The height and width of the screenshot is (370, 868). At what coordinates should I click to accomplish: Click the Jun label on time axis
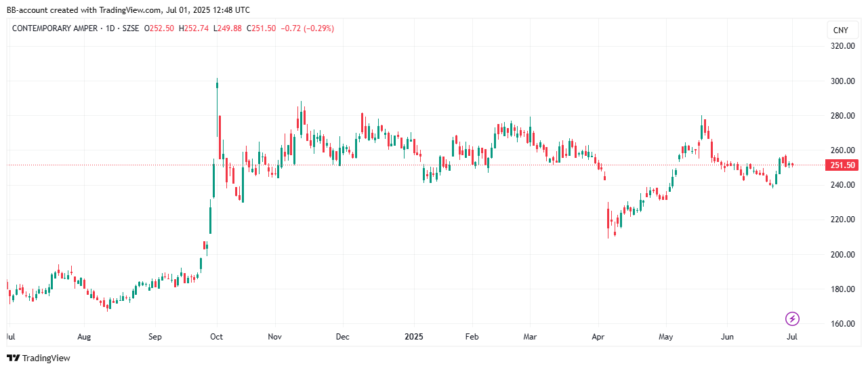click(727, 337)
